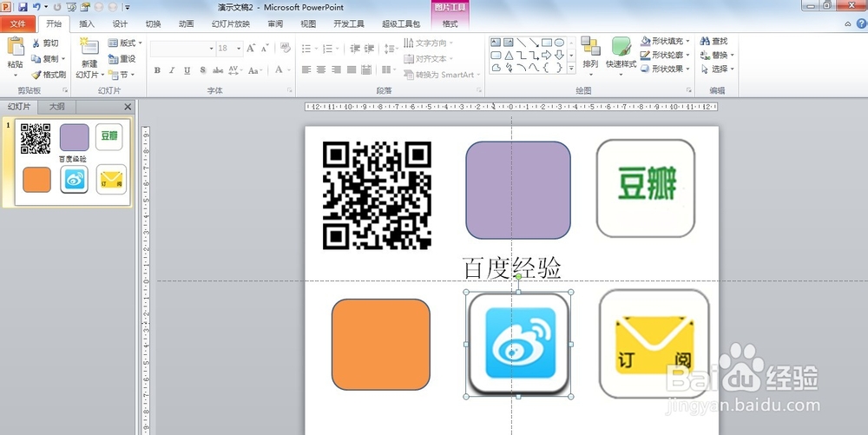This screenshot has width=868, height=435.
Task: Click the Cut (剪切) scissors icon
Action: click(x=36, y=43)
